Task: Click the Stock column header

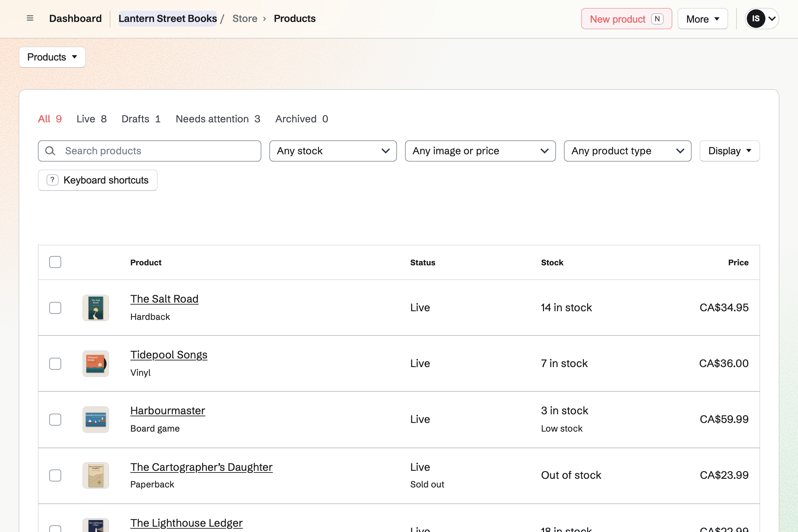Action: (x=552, y=262)
